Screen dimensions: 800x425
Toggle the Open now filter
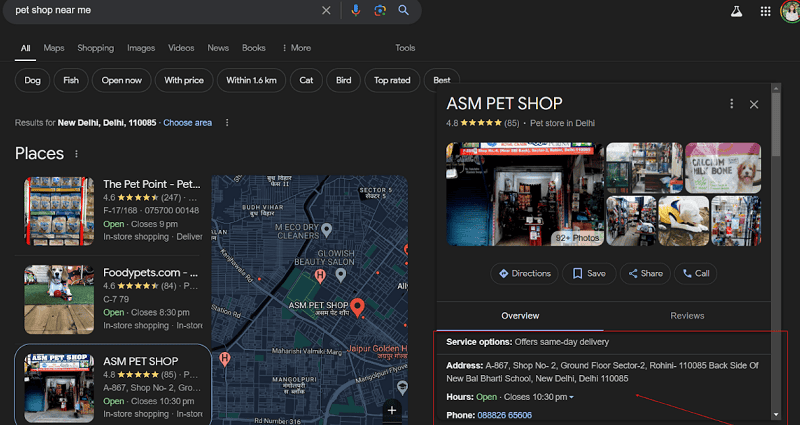121,80
